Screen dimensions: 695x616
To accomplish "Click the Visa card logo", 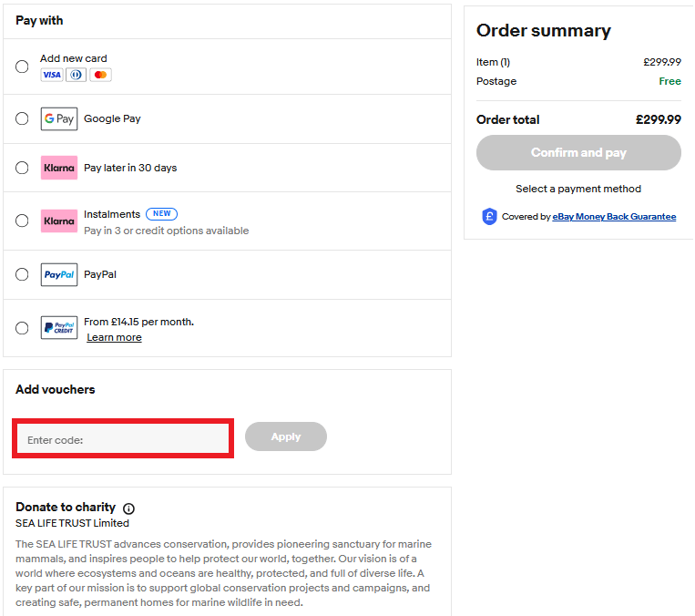I will click(x=52, y=75).
